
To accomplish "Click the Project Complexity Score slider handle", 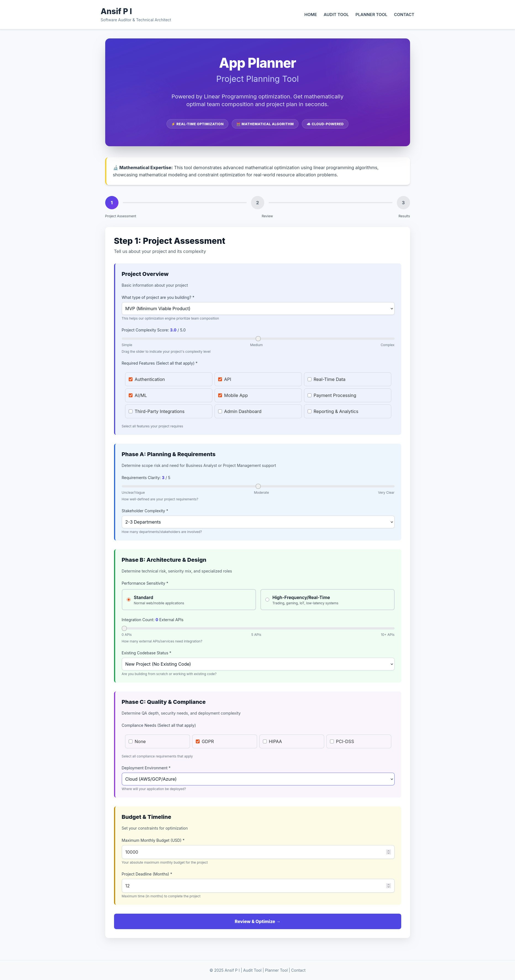I will 258,338.
